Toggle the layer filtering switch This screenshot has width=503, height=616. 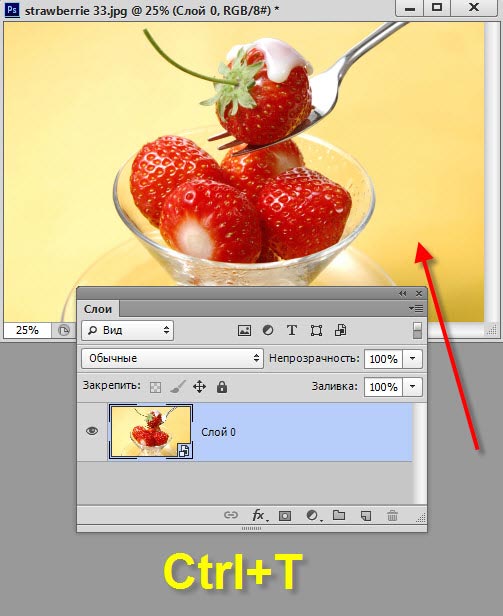coord(417,330)
